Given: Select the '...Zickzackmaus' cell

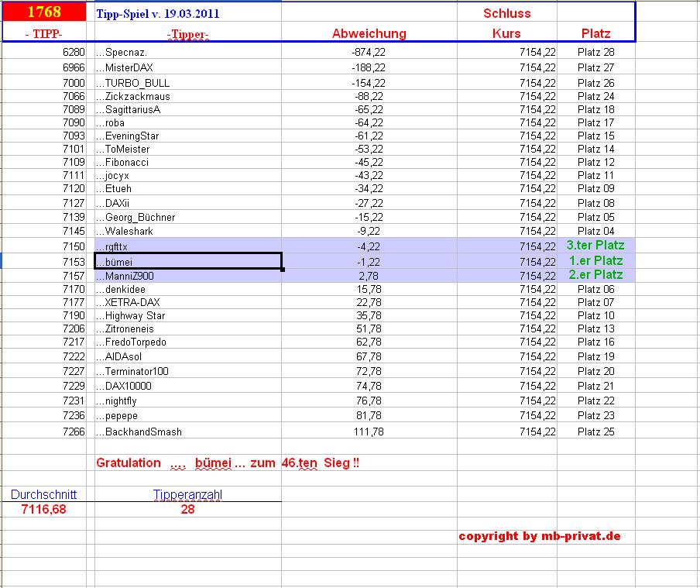Looking at the screenshot, I should [188, 96].
